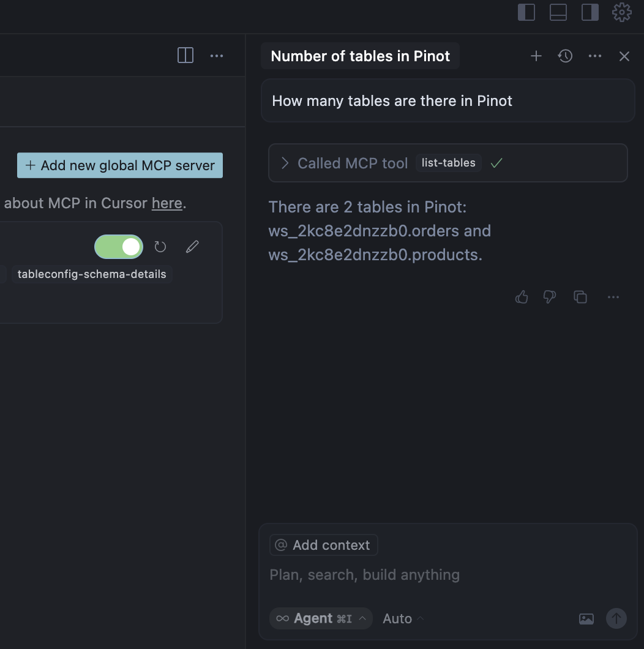The height and width of the screenshot is (649, 644).
Task: Open Cursor settings gear icon
Action: pos(622,12)
